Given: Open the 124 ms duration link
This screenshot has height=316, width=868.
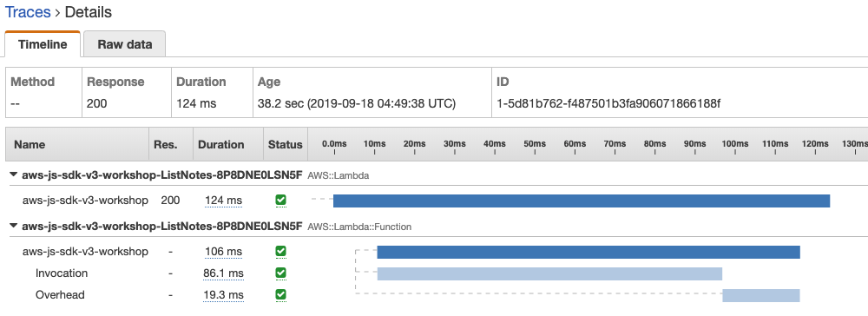Looking at the screenshot, I should point(224,201).
